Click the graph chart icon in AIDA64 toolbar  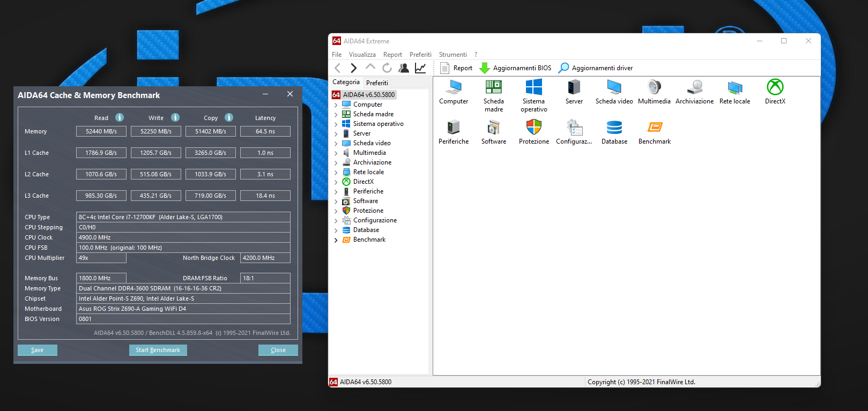(420, 68)
